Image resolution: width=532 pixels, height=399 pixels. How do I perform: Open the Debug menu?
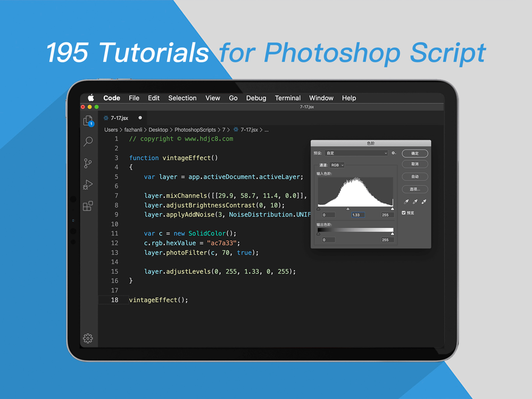(x=256, y=98)
